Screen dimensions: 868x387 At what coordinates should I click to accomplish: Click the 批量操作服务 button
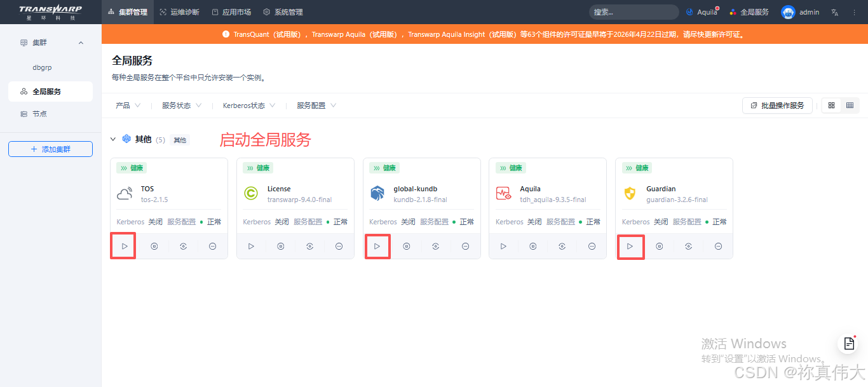pos(777,105)
